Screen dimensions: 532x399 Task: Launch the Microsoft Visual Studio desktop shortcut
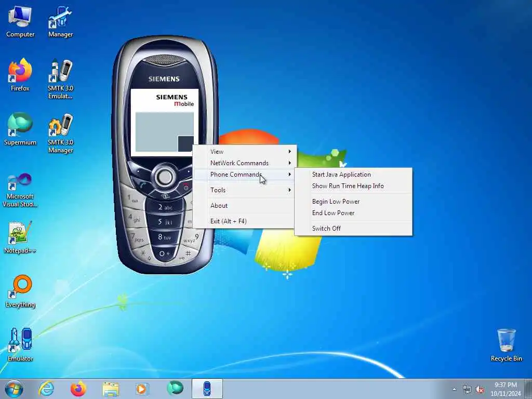(20, 190)
